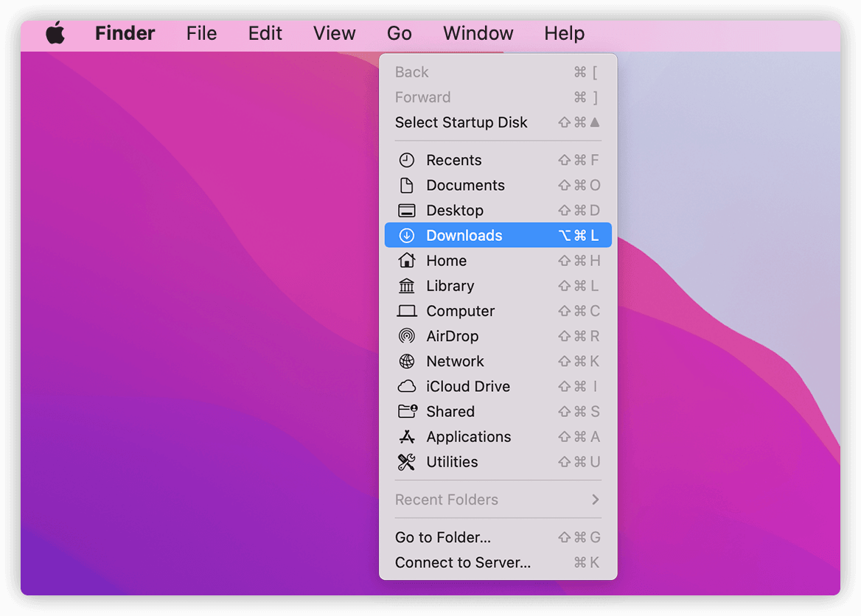Click the Computer laptop icon
The image size is (861, 616).
click(406, 311)
